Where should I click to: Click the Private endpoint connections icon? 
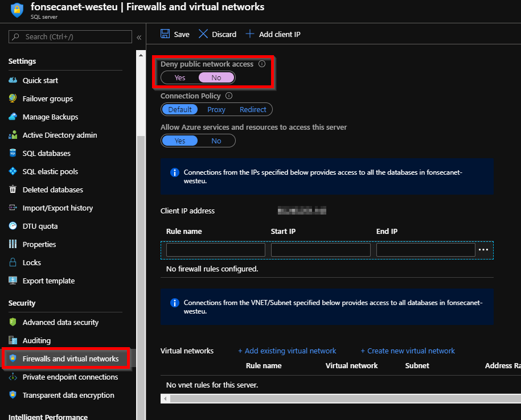[13, 377]
